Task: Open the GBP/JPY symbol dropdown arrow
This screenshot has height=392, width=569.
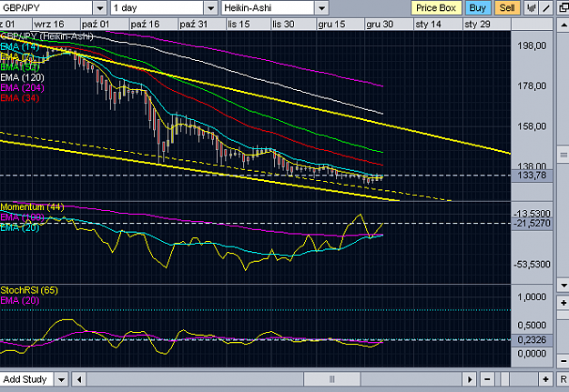Action: click(100, 8)
